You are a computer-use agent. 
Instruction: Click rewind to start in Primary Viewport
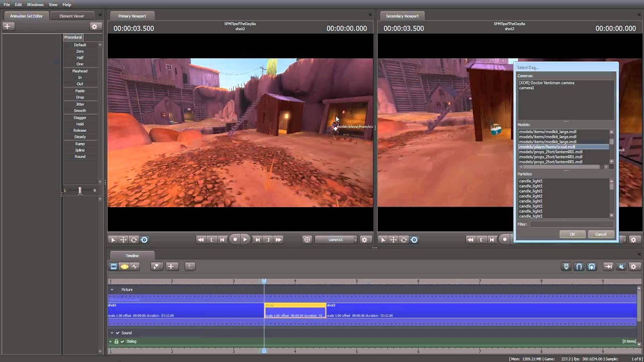point(201,240)
